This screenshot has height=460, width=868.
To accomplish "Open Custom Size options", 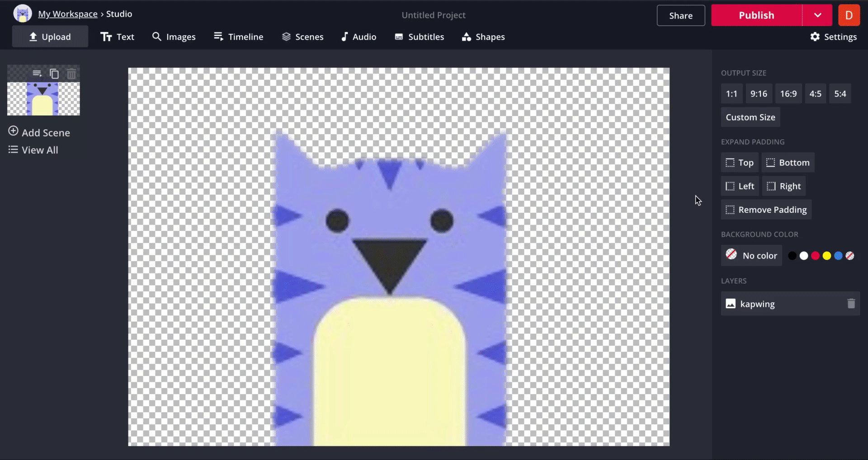I will click(750, 117).
